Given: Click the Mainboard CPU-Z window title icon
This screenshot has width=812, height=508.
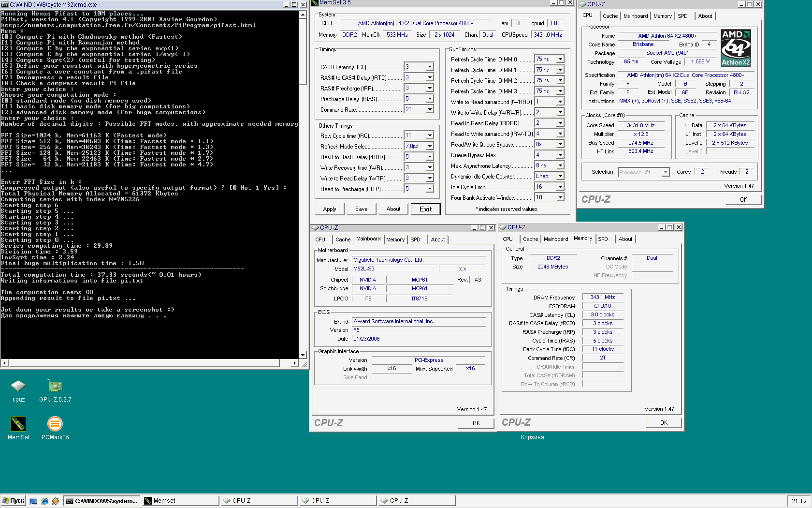Looking at the screenshot, I should pos(315,227).
